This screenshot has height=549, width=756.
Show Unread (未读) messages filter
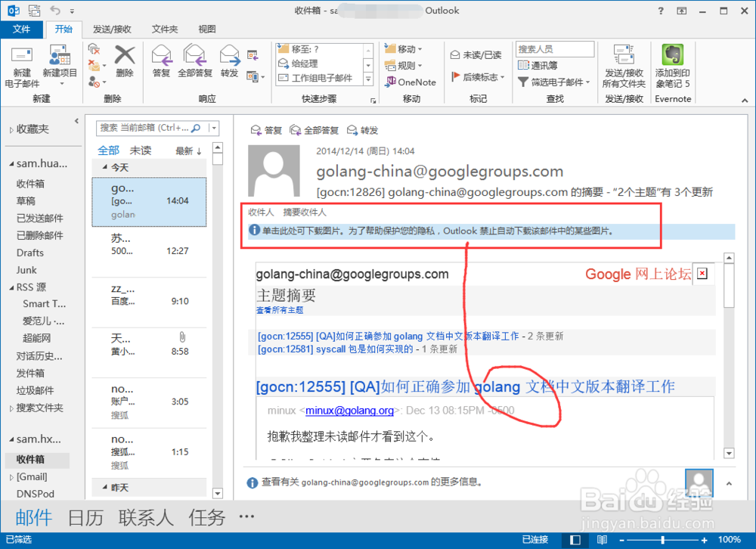tap(141, 150)
